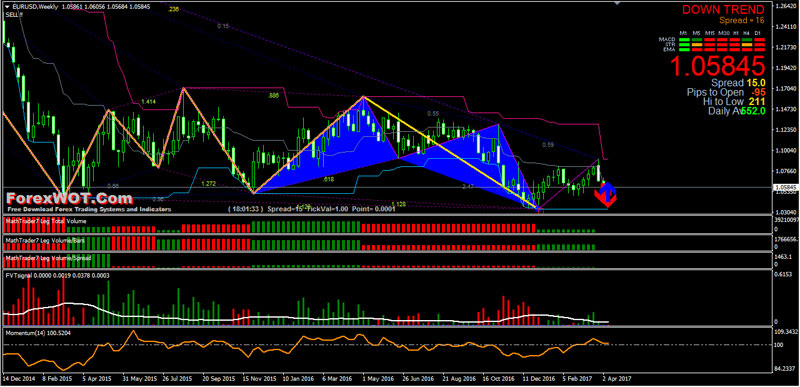Click 1.12350 on the price scale
This screenshot has width=800, height=387.
[786, 130]
